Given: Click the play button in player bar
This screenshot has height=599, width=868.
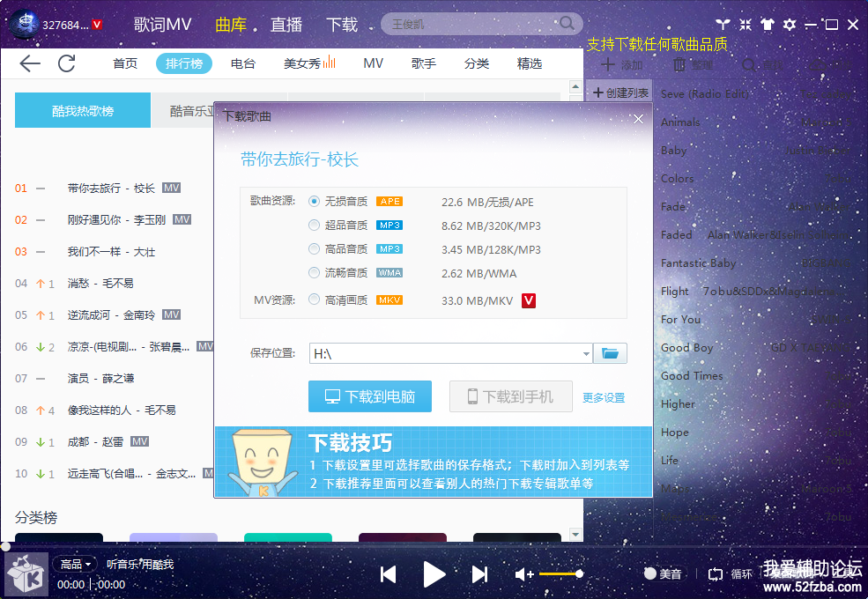Looking at the screenshot, I should click(x=434, y=574).
